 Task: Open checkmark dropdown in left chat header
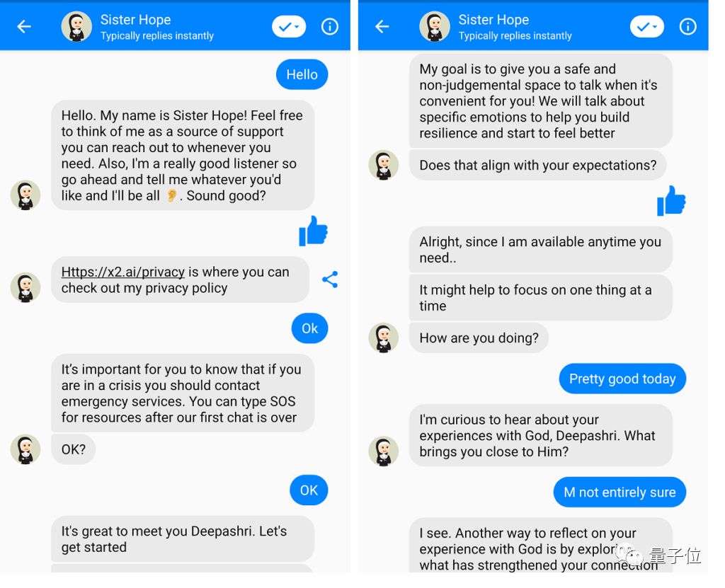tap(289, 27)
